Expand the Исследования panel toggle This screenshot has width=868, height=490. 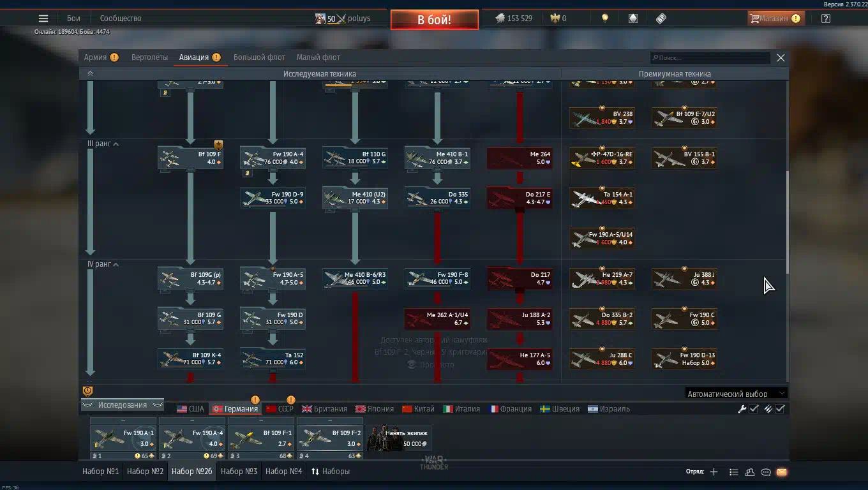coord(122,405)
